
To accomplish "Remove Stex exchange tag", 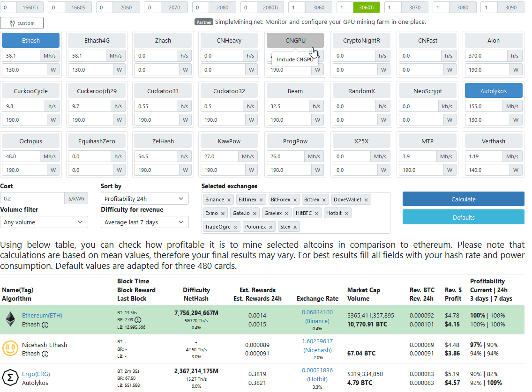I will pyautogui.click(x=295, y=227).
